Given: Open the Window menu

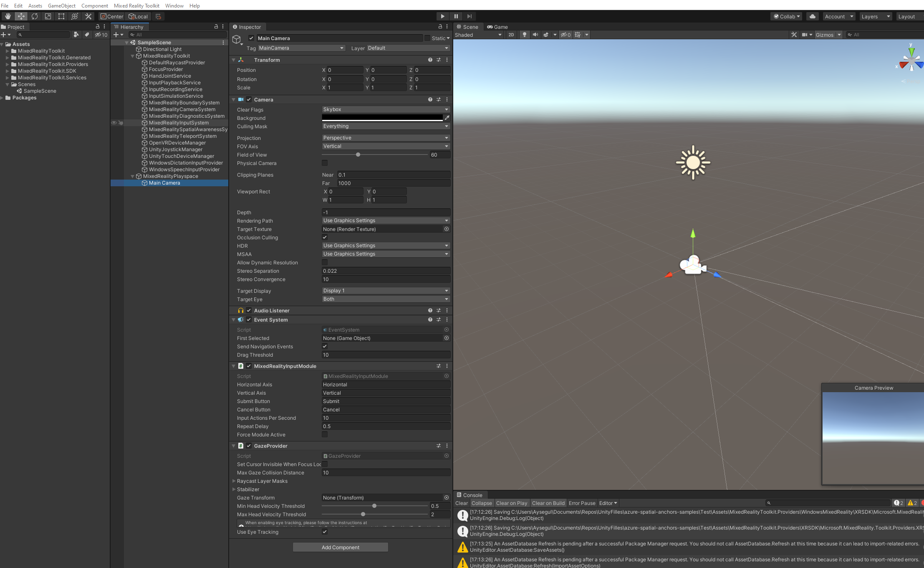Looking at the screenshot, I should click(x=174, y=5).
